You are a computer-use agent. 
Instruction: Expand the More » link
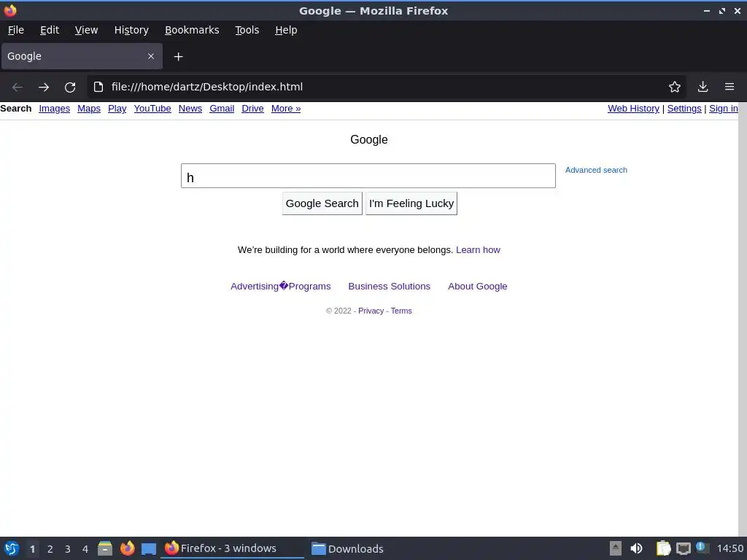click(286, 109)
